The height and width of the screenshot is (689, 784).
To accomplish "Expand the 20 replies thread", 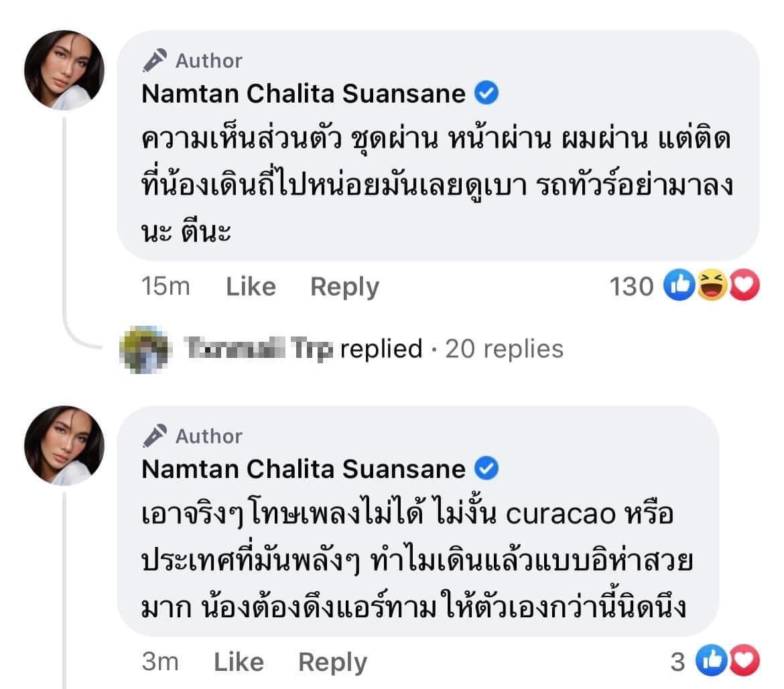I will (x=504, y=349).
